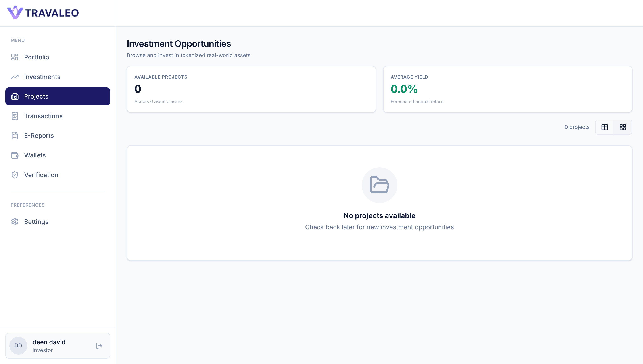643x364 pixels.
Task: Click the "Browse and invest" subtitle
Action: click(x=189, y=55)
